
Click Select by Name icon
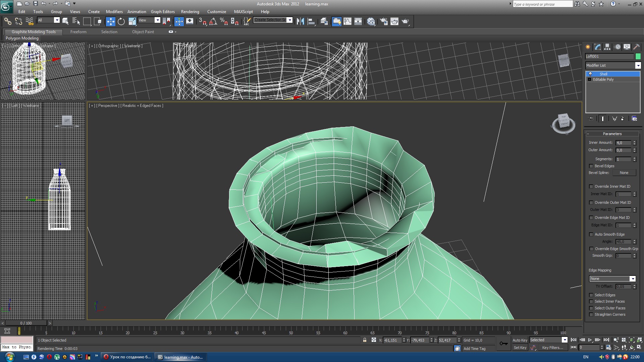[76, 21]
